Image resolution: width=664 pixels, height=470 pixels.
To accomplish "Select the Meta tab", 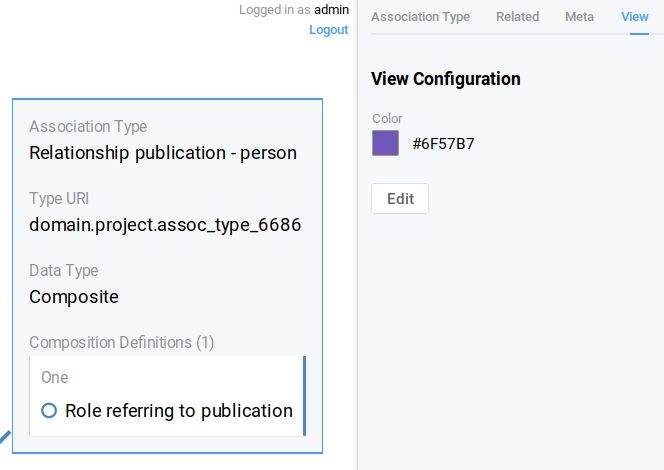I will (x=579, y=17).
